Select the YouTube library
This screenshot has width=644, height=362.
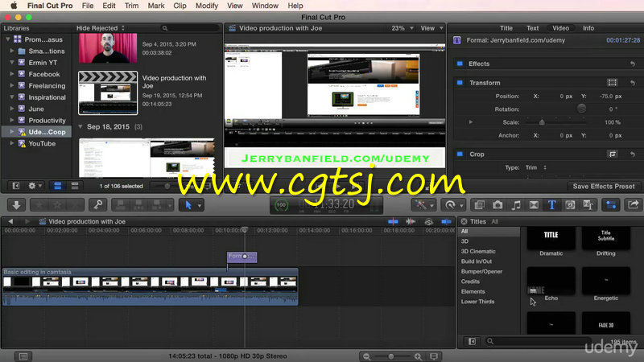[42, 144]
